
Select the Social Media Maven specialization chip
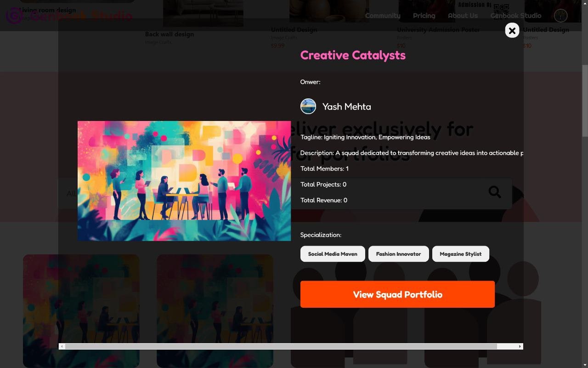[333, 254]
